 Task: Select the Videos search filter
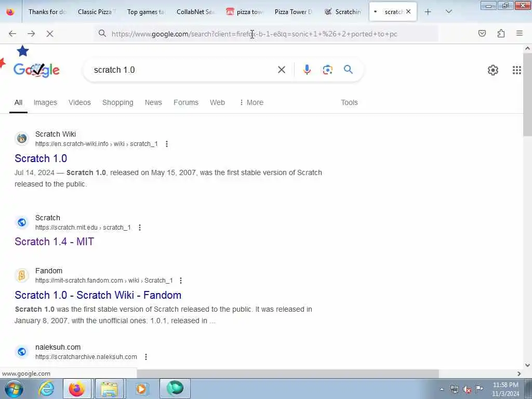[x=79, y=102]
